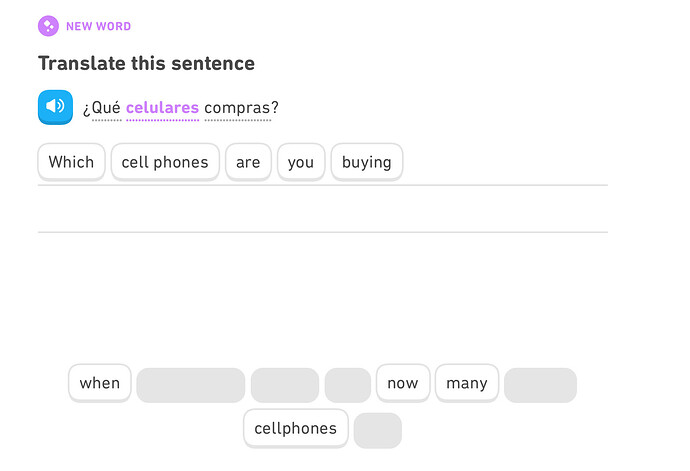Select the "when" word from the bank

coord(100,383)
